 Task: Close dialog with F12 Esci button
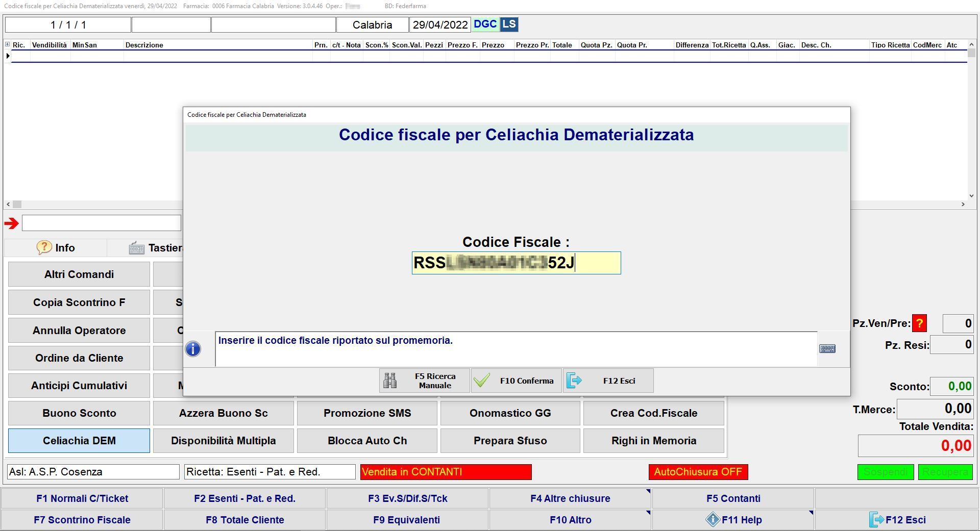pyautogui.click(x=608, y=381)
